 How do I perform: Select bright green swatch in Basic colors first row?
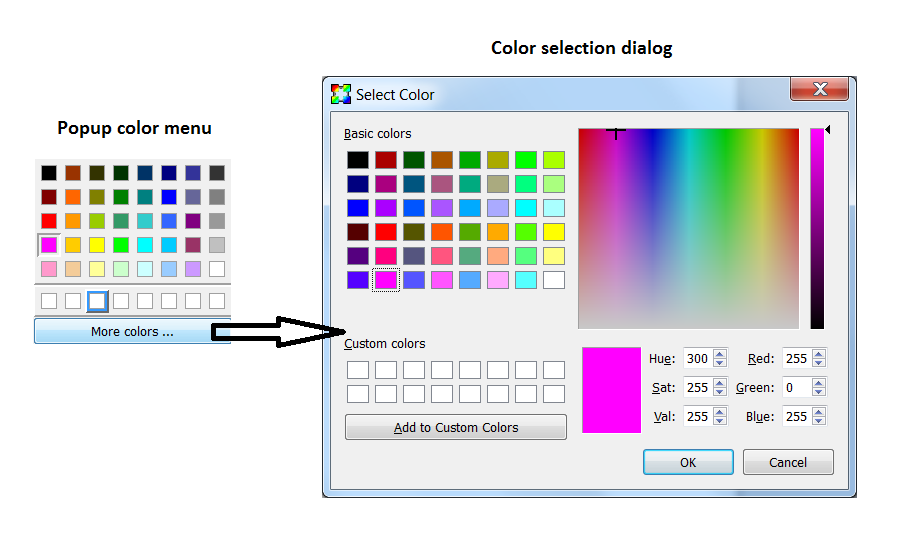pyautogui.click(x=526, y=160)
